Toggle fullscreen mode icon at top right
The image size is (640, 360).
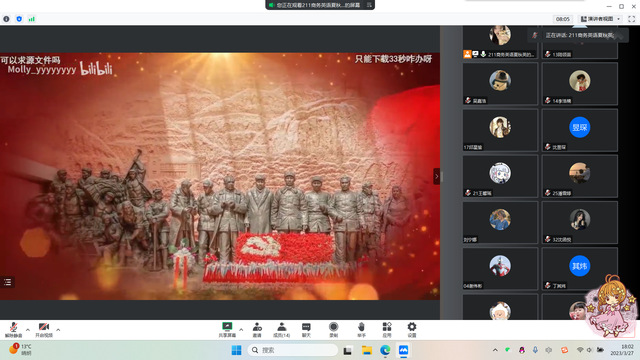pos(631,19)
